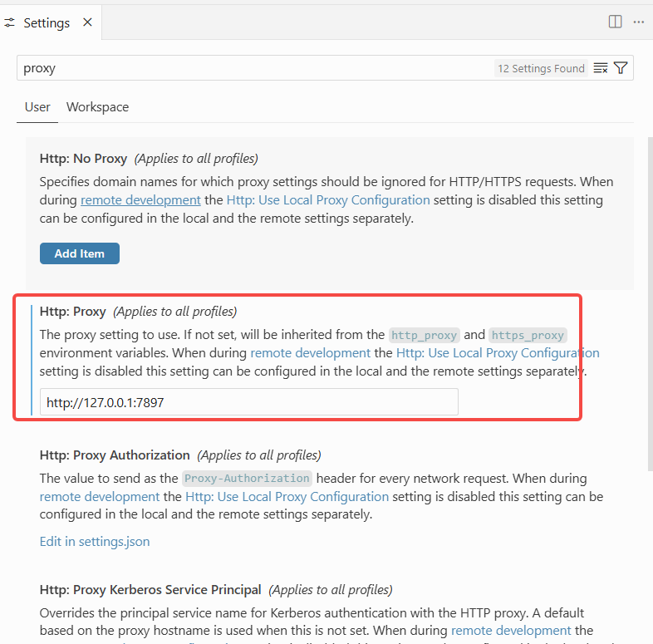
Task: Open Use Local Proxy Configuration link in No Proxy
Action: pyautogui.click(x=328, y=200)
